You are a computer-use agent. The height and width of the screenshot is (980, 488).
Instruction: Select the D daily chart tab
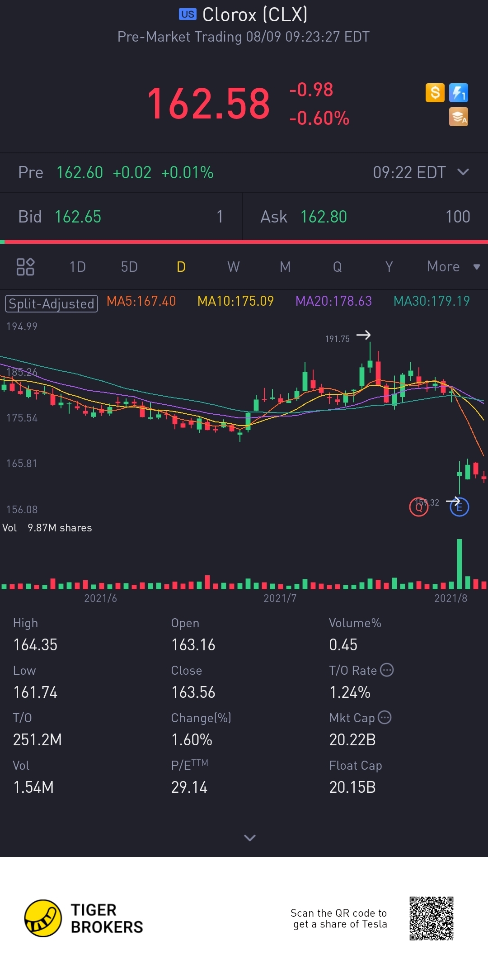pos(181,267)
